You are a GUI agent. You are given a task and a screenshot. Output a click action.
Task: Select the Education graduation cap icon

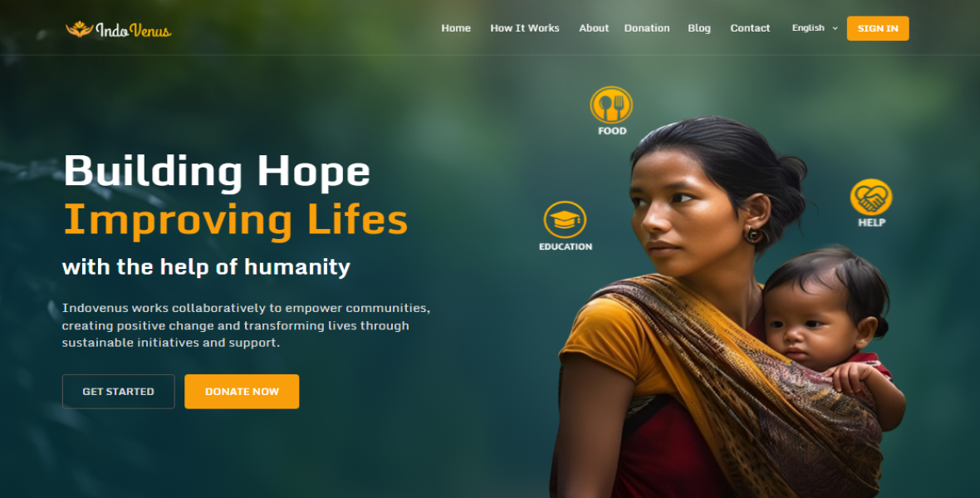coord(565,220)
